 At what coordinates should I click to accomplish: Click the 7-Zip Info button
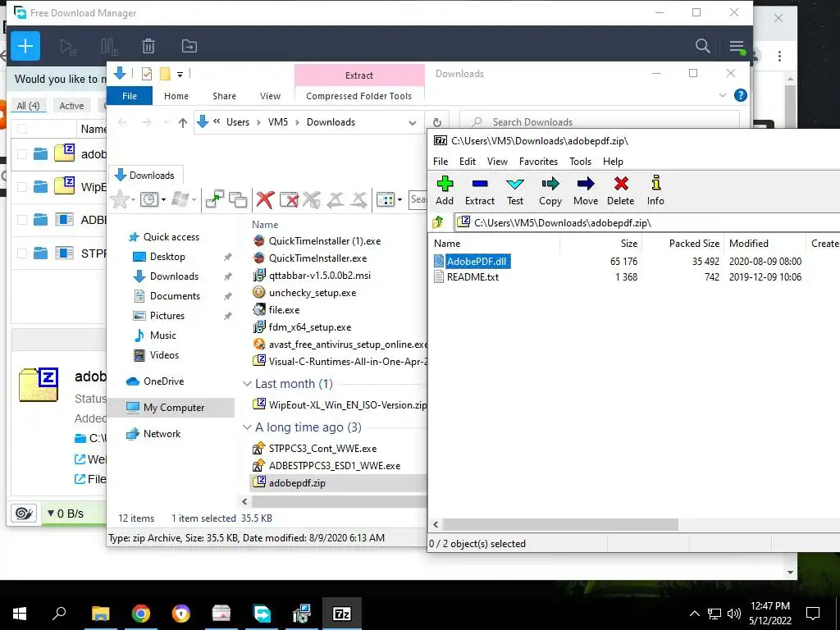(x=655, y=190)
